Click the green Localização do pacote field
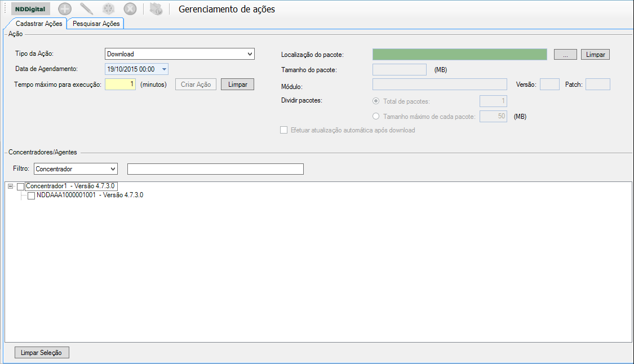This screenshot has width=634, height=364. (459, 54)
